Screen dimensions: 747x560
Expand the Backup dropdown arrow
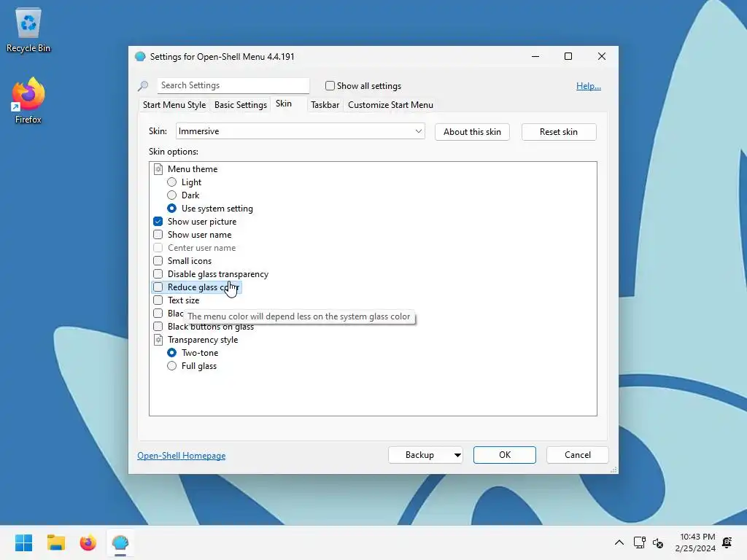(x=457, y=455)
